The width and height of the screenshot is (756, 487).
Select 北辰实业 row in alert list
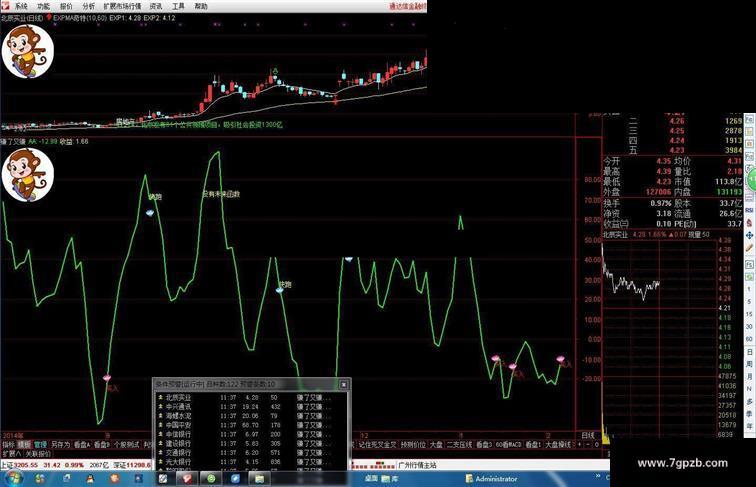point(251,398)
